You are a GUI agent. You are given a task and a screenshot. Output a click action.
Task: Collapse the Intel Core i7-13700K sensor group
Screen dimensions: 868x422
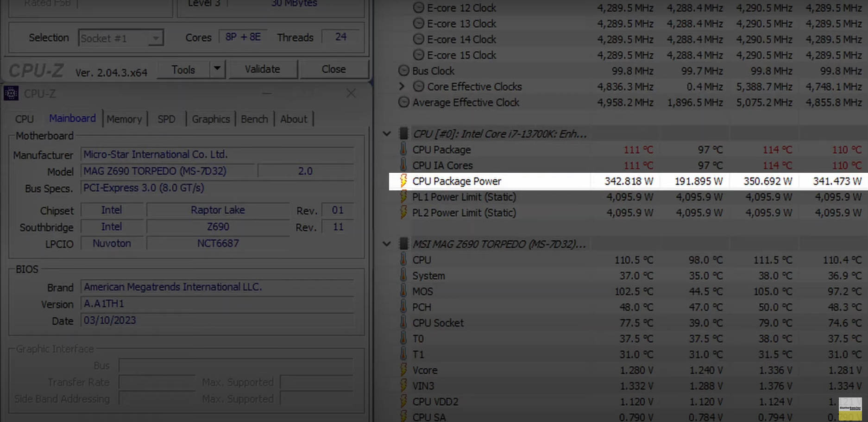pos(387,134)
